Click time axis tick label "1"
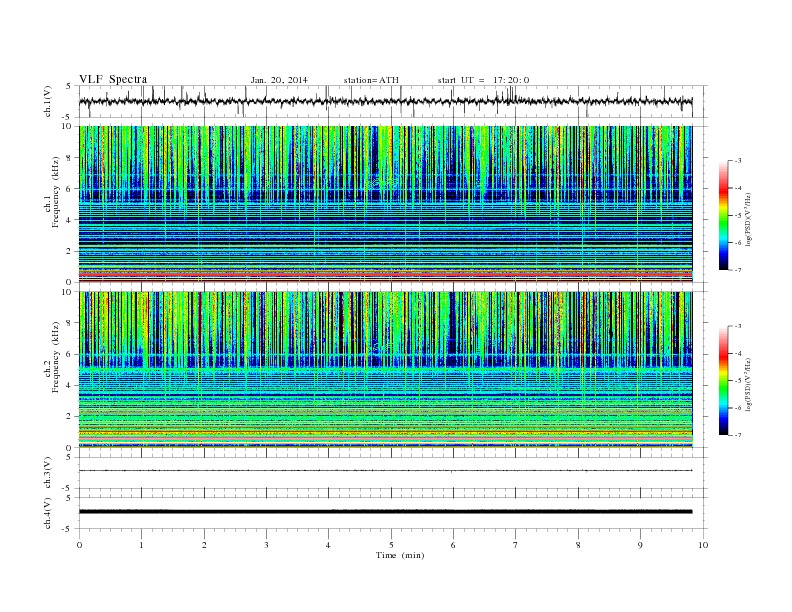Viewport: 792px width, 612px height. tap(141, 545)
